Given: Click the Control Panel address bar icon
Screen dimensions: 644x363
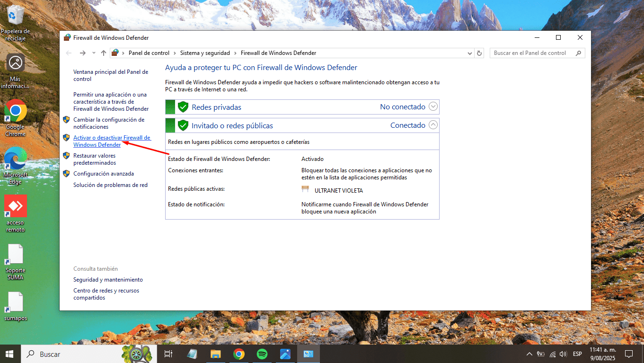Looking at the screenshot, I should tap(115, 53).
